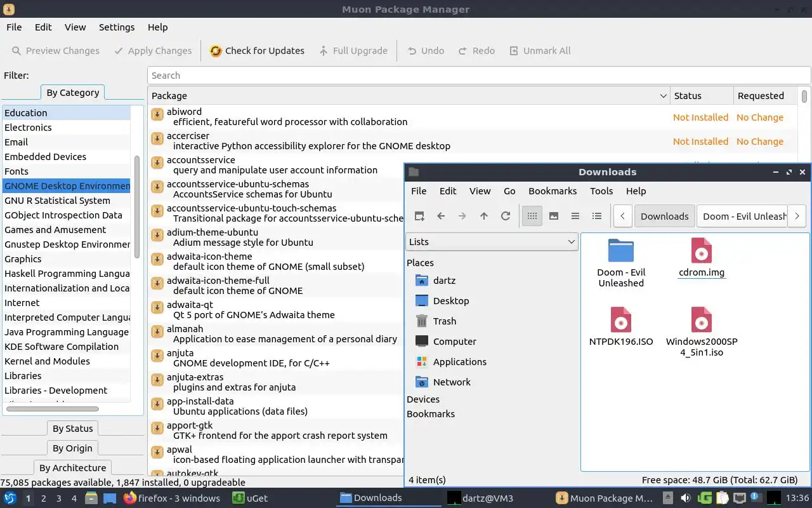The width and height of the screenshot is (812, 508).
Task: Click the clipboard tray icon
Action: click(x=723, y=498)
